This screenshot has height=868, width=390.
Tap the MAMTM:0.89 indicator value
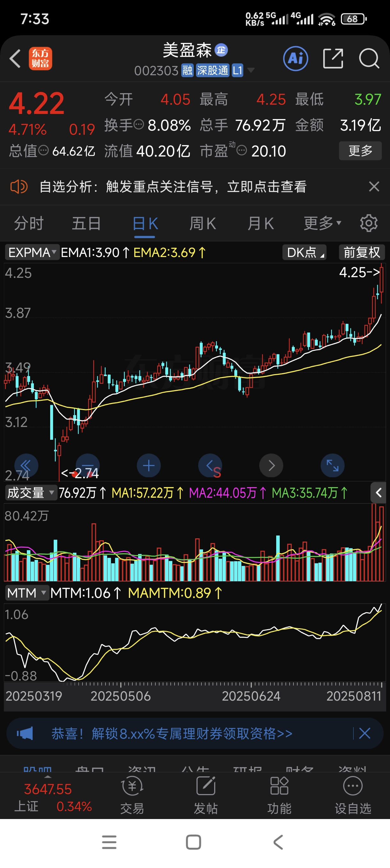pos(175,593)
